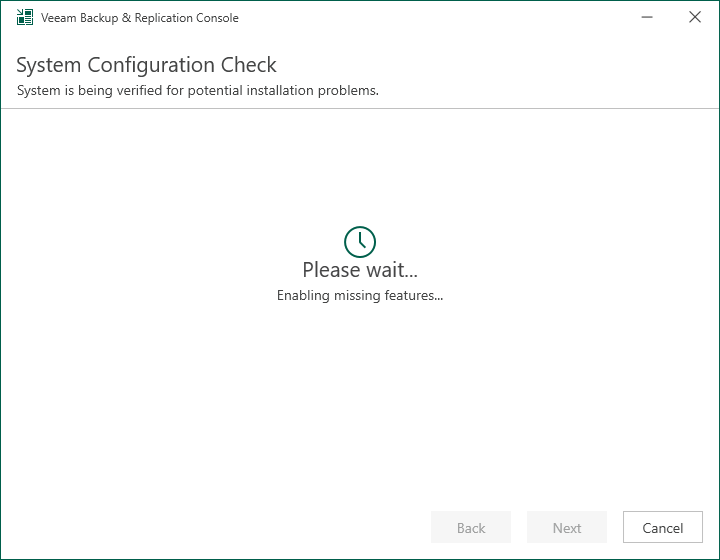Click empty title bar space before minimize

click(436, 17)
